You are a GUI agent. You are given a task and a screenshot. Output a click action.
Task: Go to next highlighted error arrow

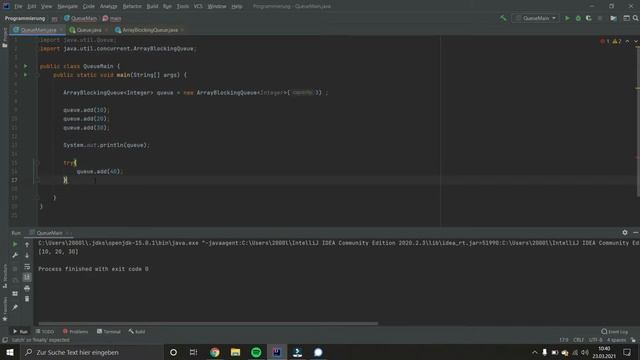[x=636, y=41]
